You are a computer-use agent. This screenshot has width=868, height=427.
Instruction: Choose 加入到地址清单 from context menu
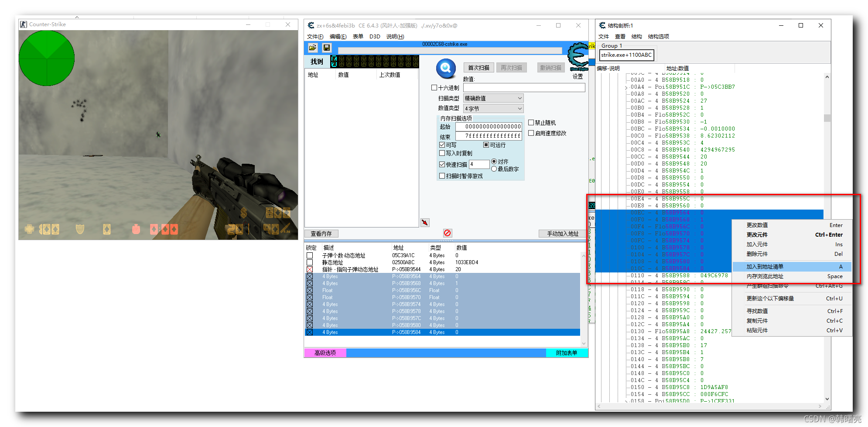pyautogui.click(x=791, y=267)
